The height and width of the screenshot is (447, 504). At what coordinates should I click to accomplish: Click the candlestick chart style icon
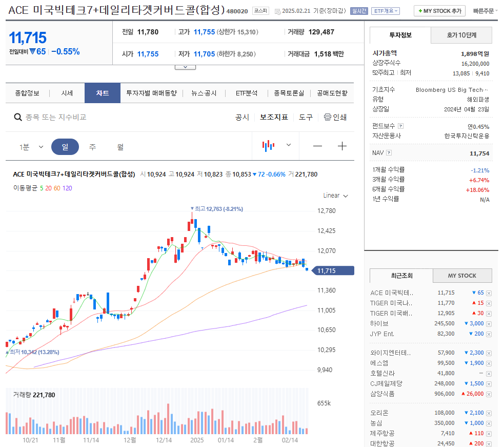(x=267, y=145)
